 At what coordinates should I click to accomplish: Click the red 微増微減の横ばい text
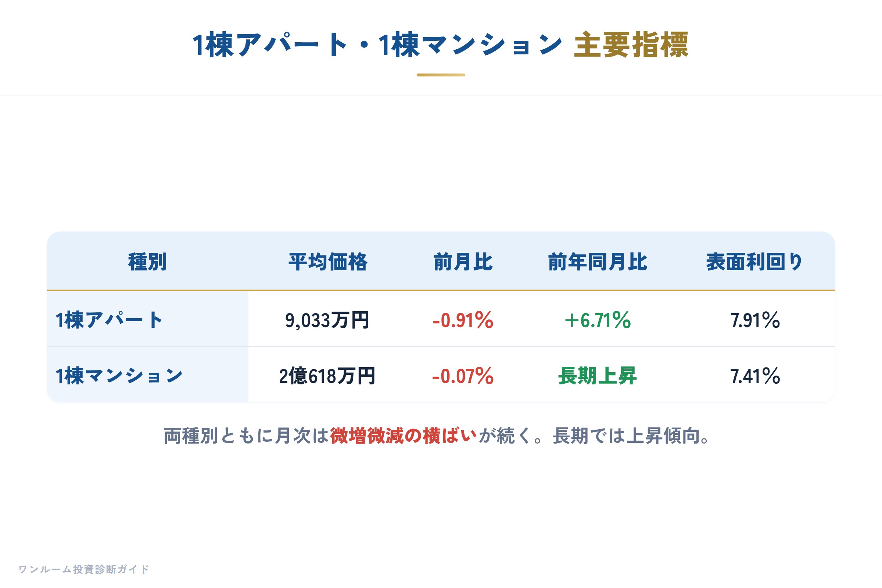click(404, 436)
